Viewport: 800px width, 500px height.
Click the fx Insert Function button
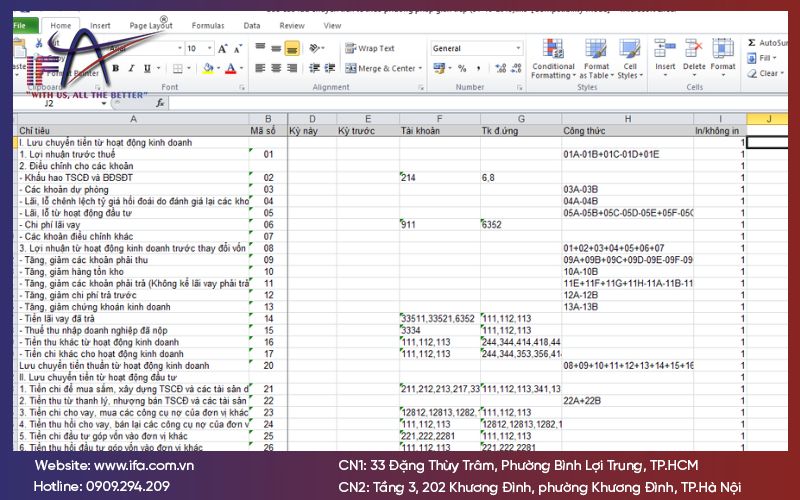click(x=160, y=104)
